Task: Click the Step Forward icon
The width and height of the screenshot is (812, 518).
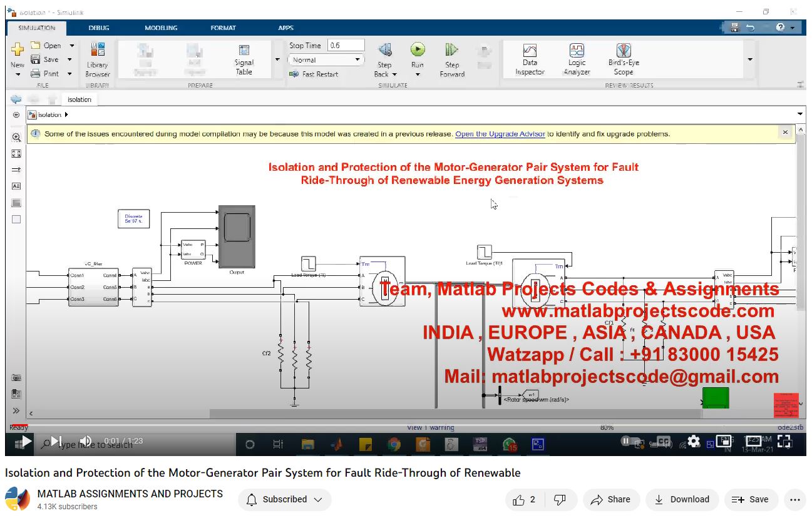Action: tap(452, 50)
